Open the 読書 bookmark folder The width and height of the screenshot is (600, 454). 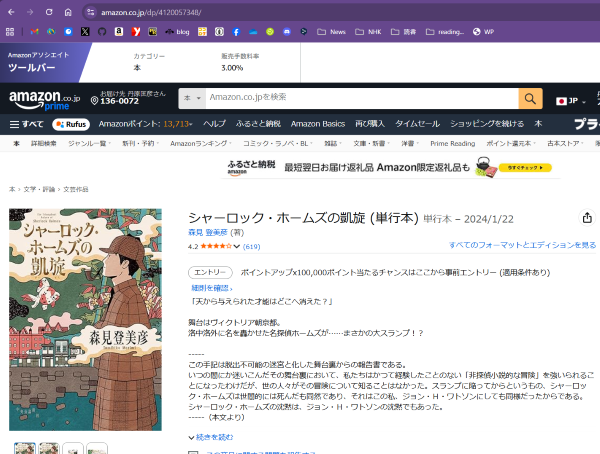(403, 32)
